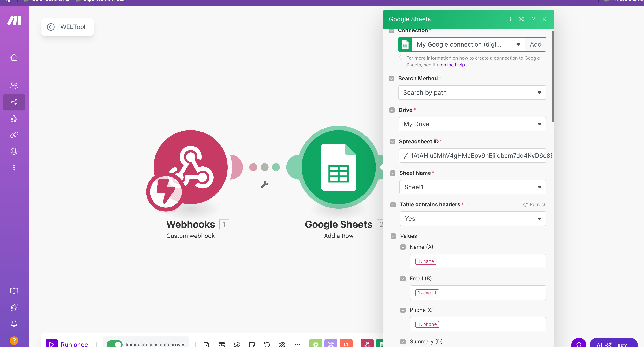Auto-align with magic wand icon
The height and width of the screenshot is (347, 644).
[282, 345]
